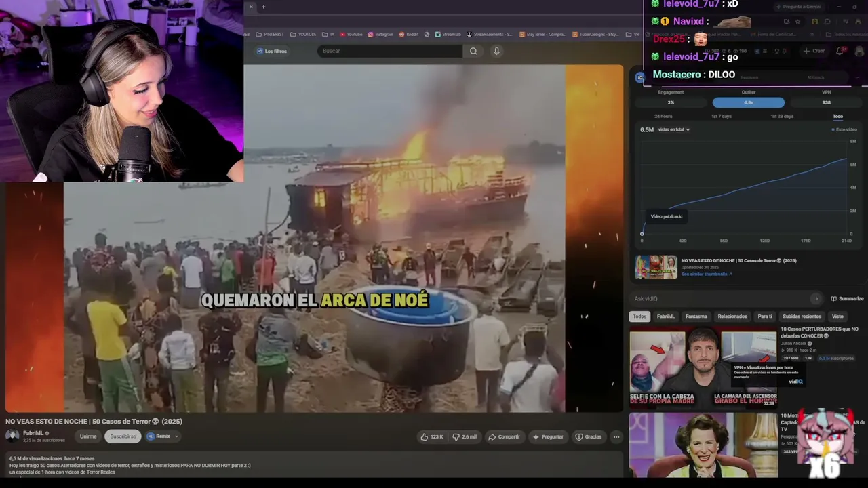Select the 24 hours range tab
The height and width of the screenshot is (488, 868).
[x=663, y=116]
